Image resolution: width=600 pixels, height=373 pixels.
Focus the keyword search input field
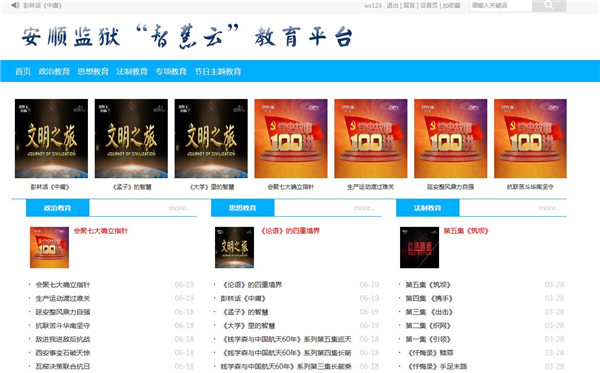pyautogui.click(x=501, y=5)
